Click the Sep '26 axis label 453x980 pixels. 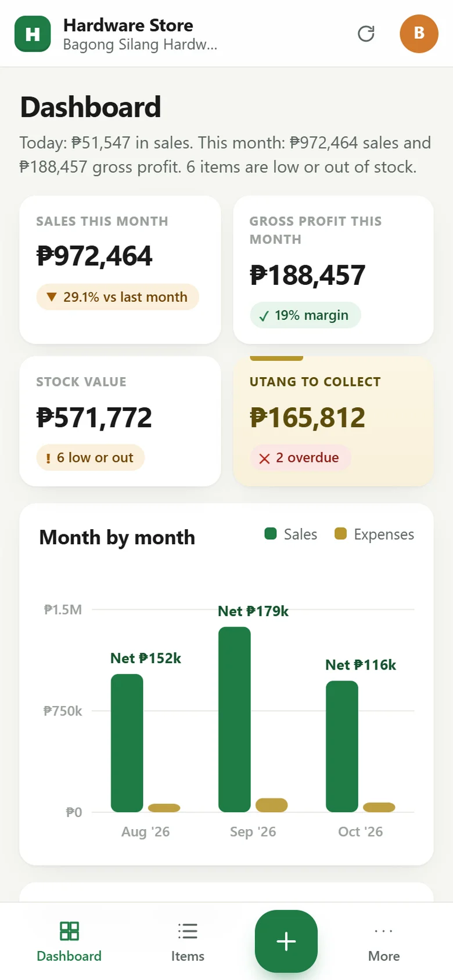(x=253, y=832)
